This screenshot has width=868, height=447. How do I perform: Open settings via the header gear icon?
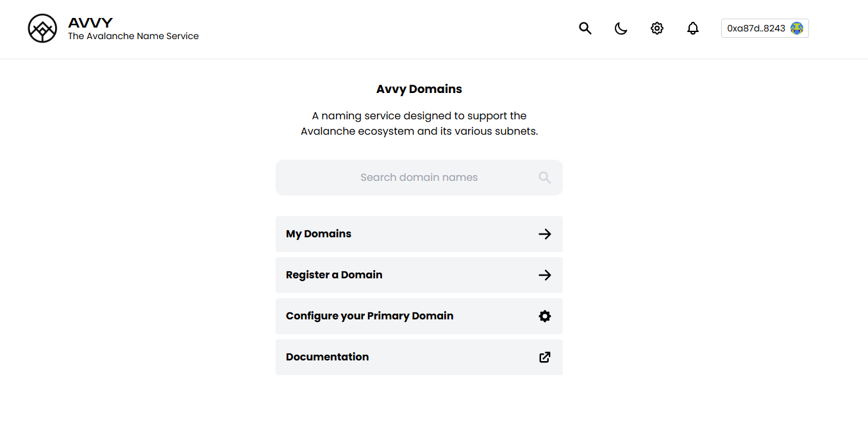(x=656, y=28)
